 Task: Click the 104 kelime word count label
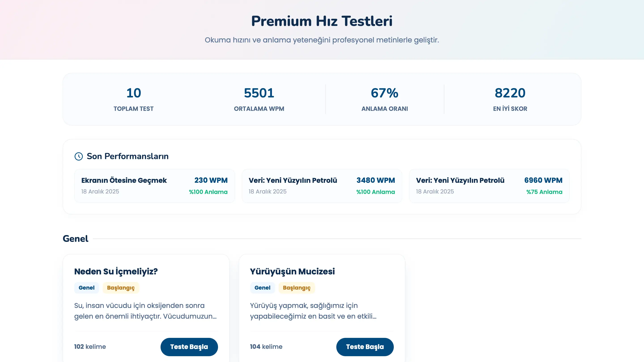[266, 347]
